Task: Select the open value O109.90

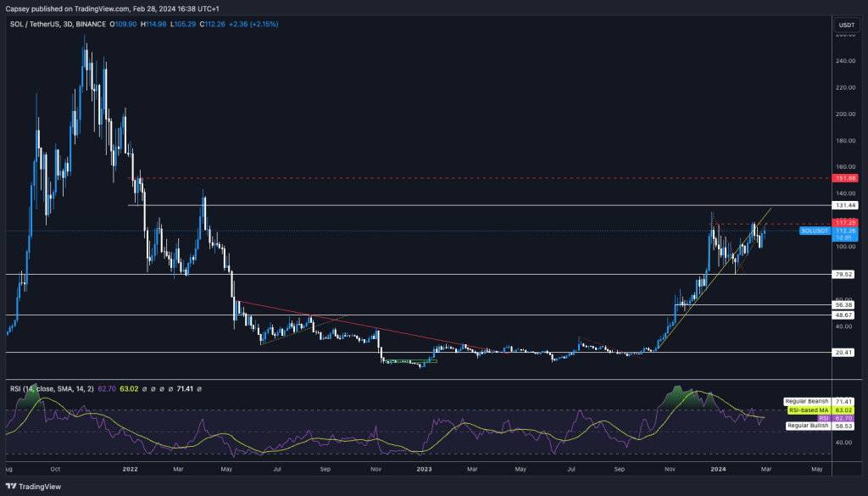Action: pyautogui.click(x=123, y=25)
